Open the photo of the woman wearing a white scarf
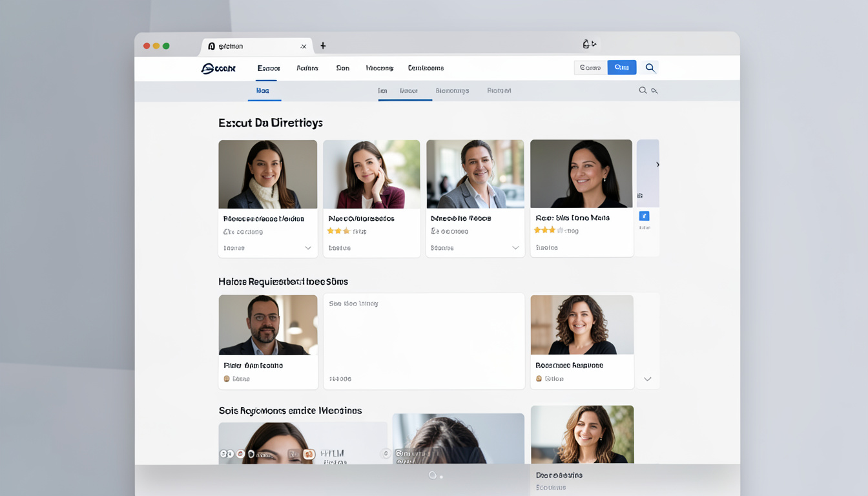Image resolution: width=868 pixels, height=496 pixels. (268, 174)
